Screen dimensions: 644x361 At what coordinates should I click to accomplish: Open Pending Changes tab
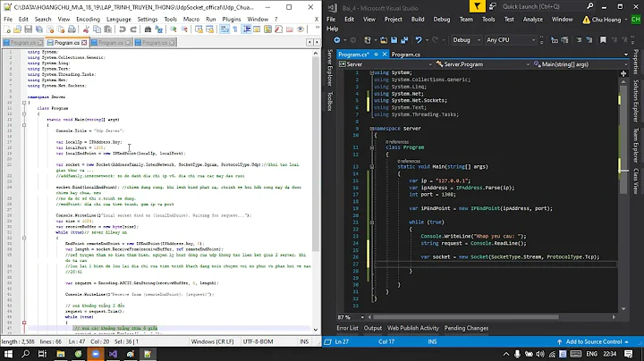(x=466, y=328)
